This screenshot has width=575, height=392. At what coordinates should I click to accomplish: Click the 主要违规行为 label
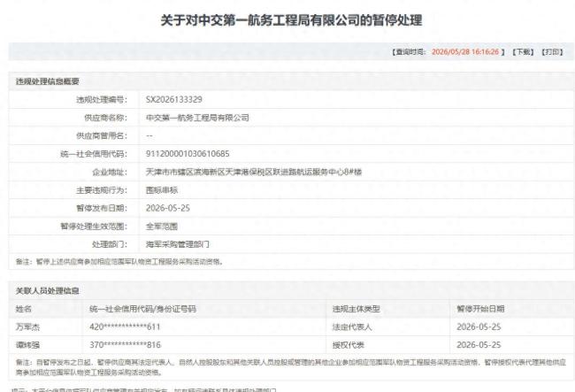tap(102, 190)
